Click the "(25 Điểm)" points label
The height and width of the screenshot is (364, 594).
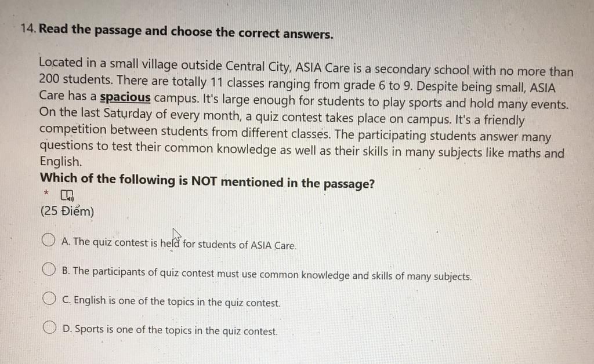67,211
